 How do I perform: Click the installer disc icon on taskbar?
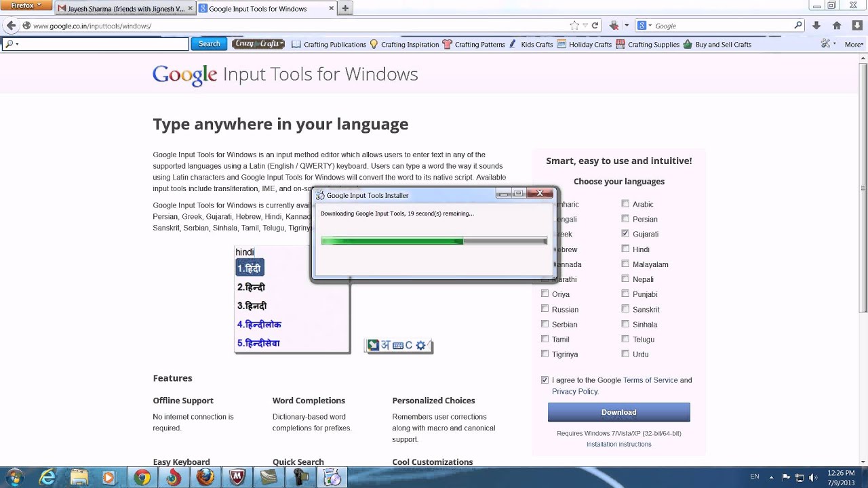click(332, 477)
